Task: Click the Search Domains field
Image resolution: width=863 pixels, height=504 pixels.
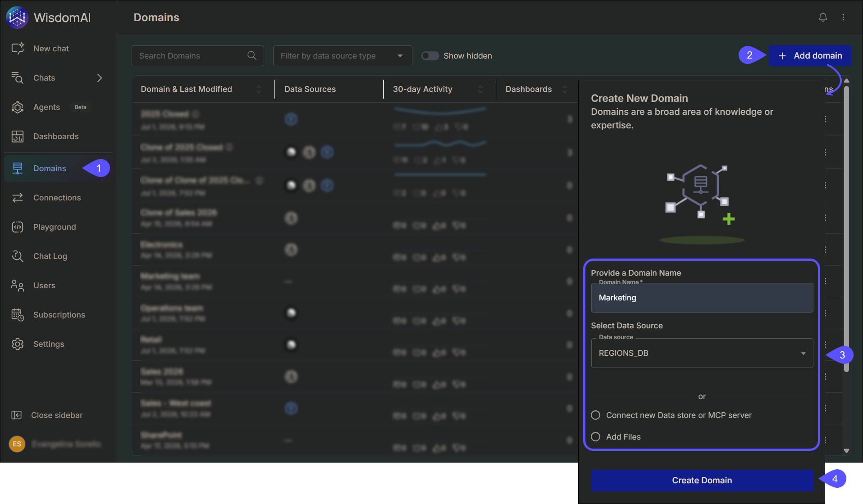Action: coord(197,55)
